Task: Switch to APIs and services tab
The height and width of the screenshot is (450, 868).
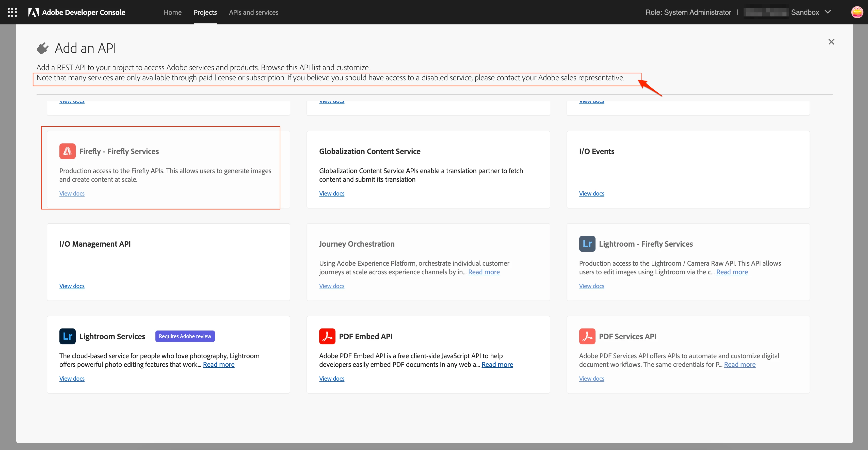Action: [x=253, y=12]
